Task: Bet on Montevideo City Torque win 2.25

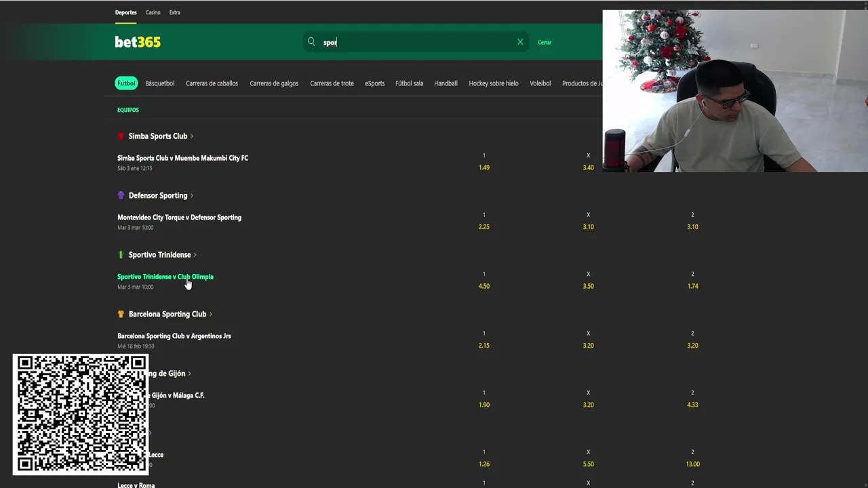Action: coord(484,227)
